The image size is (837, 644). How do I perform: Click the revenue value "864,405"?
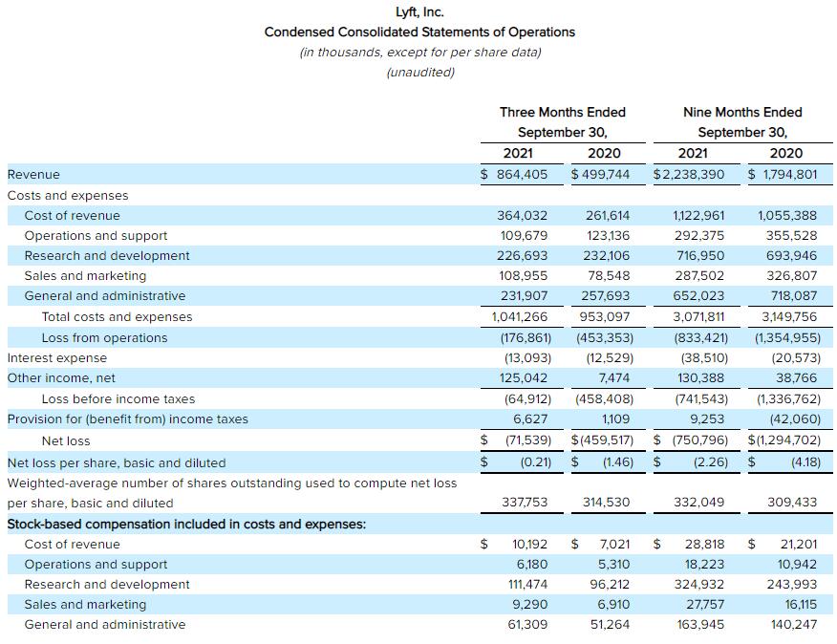(x=522, y=175)
